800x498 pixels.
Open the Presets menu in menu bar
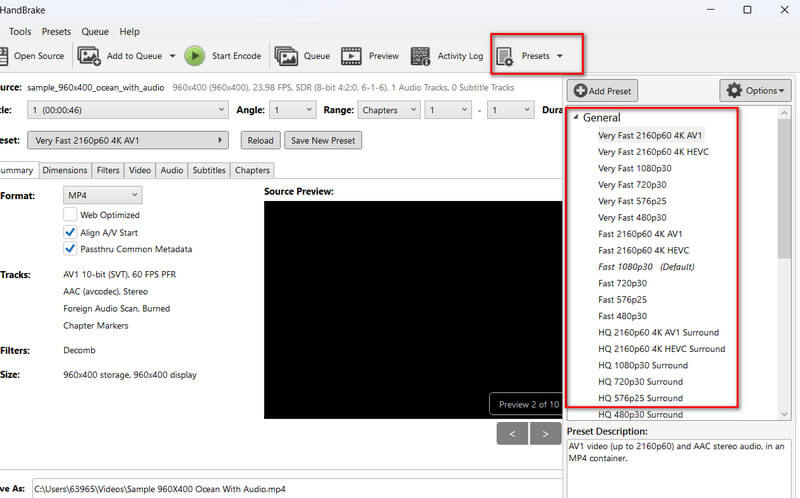click(56, 32)
